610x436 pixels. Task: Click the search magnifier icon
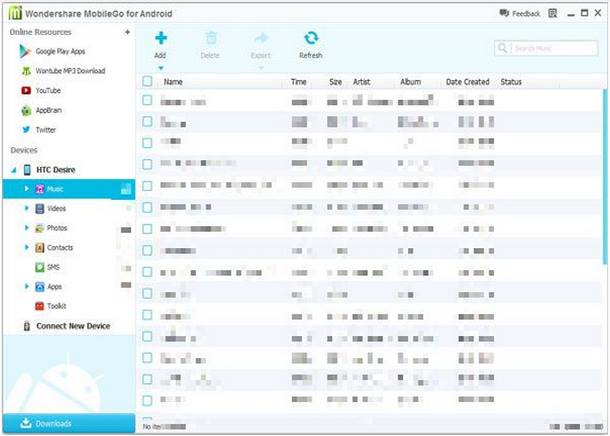point(502,48)
